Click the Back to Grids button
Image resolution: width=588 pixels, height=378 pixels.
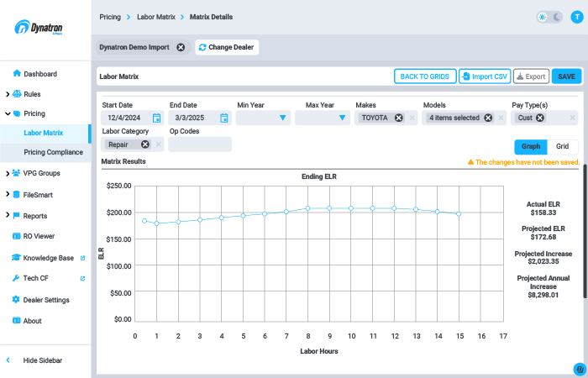point(425,76)
